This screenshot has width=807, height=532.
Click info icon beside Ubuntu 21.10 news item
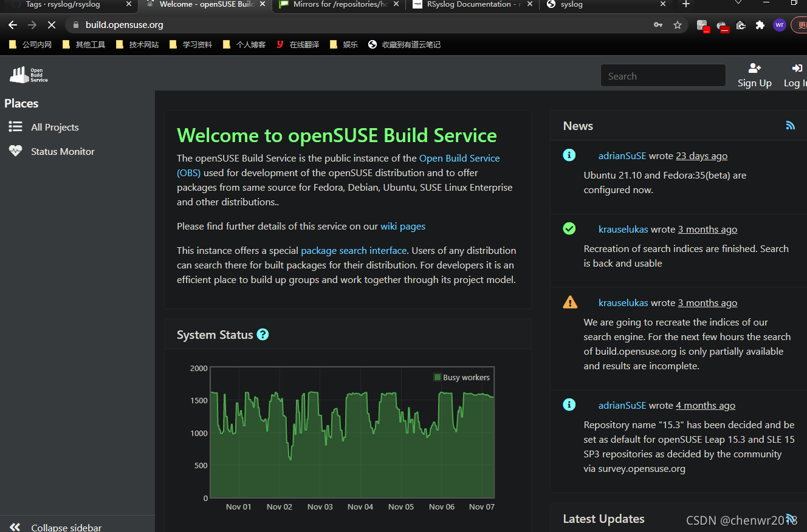click(x=569, y=155)
